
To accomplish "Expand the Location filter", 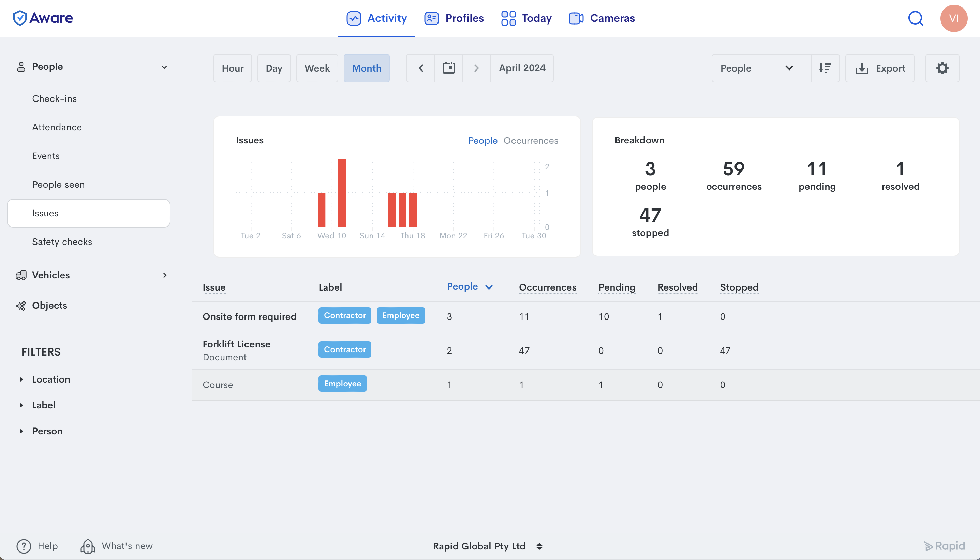I will 51,379.
